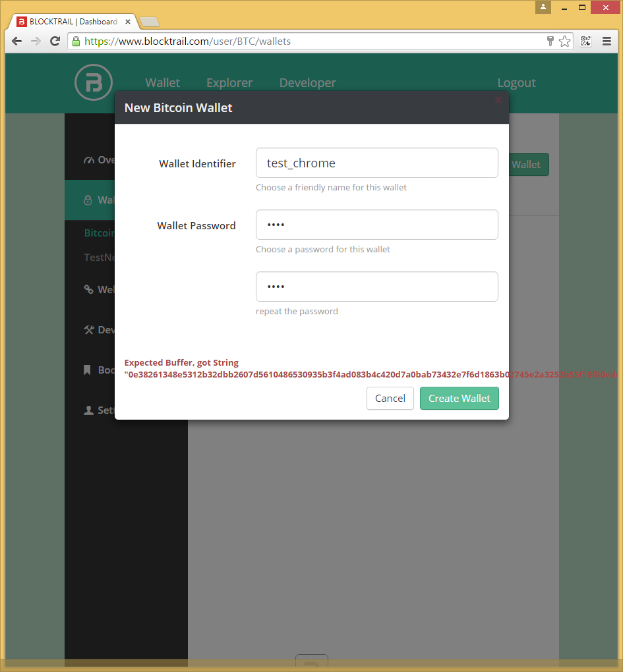
Task: Select TestNet in the sidebar submenu
Action: (100, 257)
